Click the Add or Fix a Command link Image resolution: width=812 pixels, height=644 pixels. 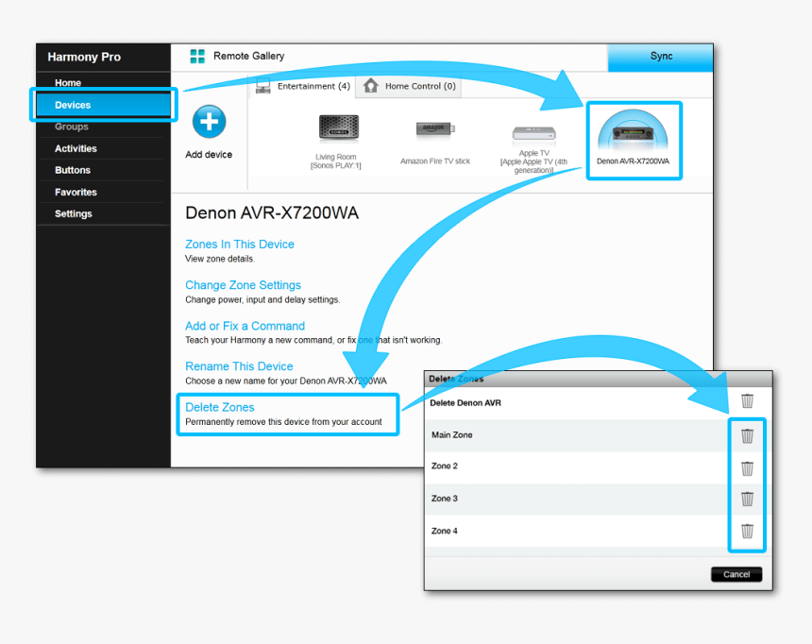point(245,326)
